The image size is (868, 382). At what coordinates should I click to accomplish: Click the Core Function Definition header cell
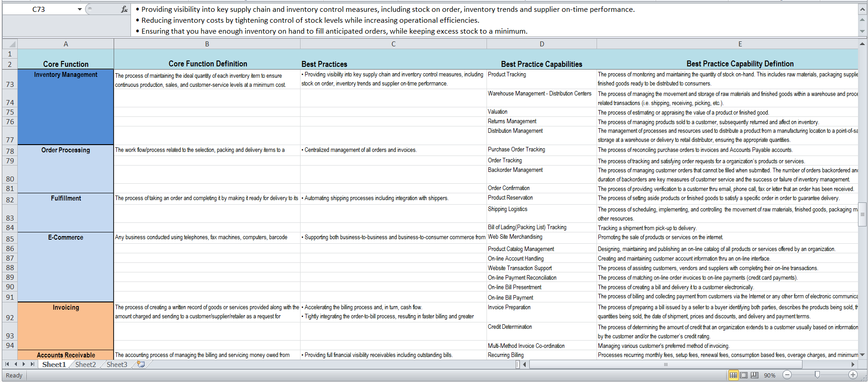(x=207, y=64)
